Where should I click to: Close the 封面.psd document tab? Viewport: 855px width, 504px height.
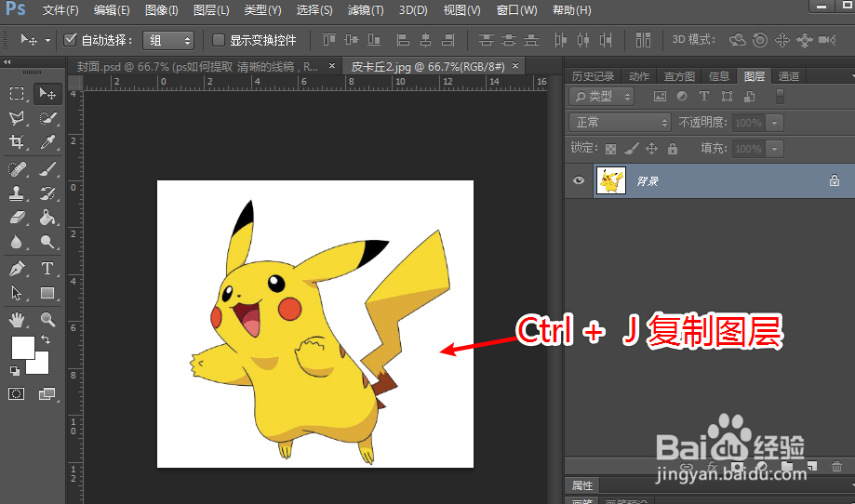tap(332, 66)
